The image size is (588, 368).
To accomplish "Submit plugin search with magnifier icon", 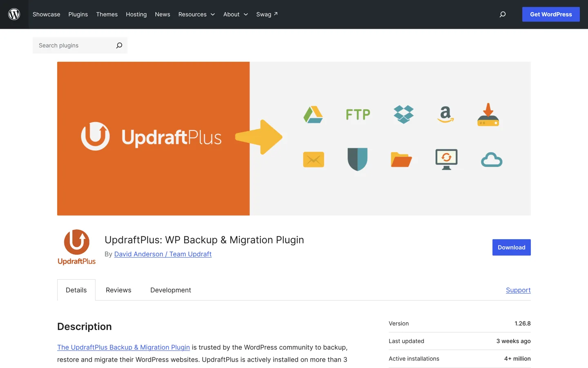I will (x=119, y=45).
